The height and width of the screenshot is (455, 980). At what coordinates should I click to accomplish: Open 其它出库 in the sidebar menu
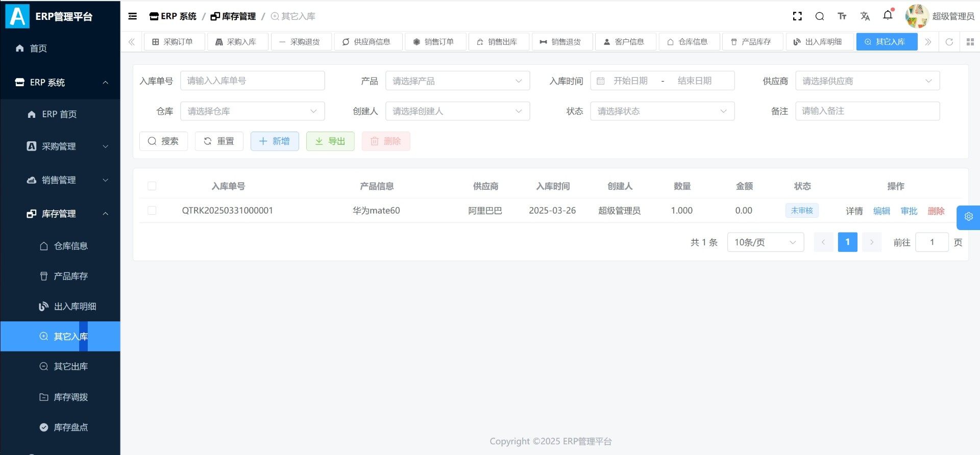point(70,366)
